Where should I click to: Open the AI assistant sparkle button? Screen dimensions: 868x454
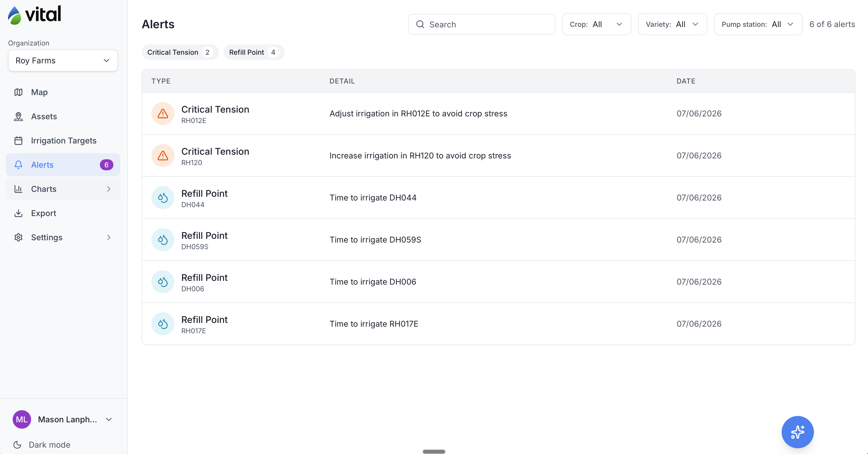pos(797,432)
